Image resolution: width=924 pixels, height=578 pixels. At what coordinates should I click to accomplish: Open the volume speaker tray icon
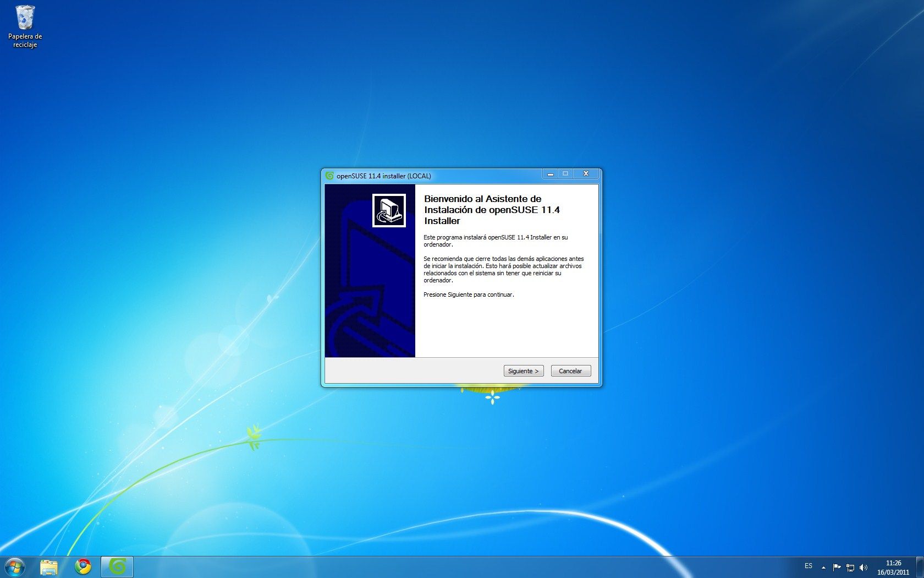pyautogui.click(x=864, y=567)
